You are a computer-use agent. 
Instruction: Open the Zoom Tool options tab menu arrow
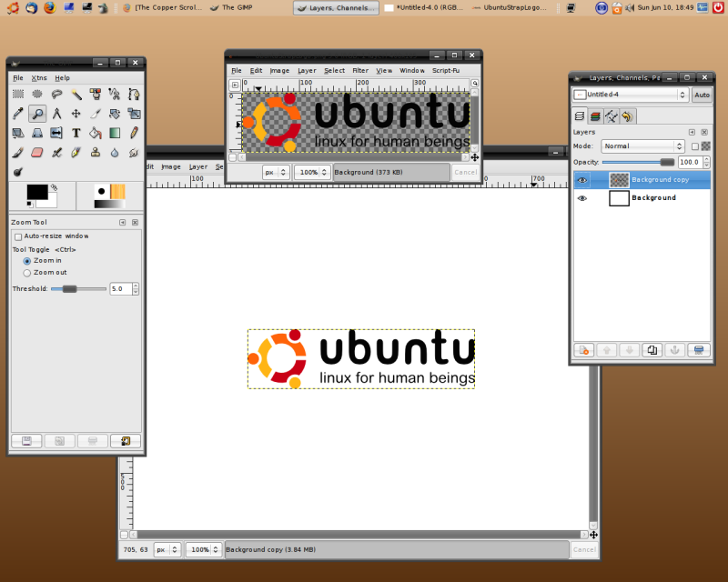tap(123, 223)
